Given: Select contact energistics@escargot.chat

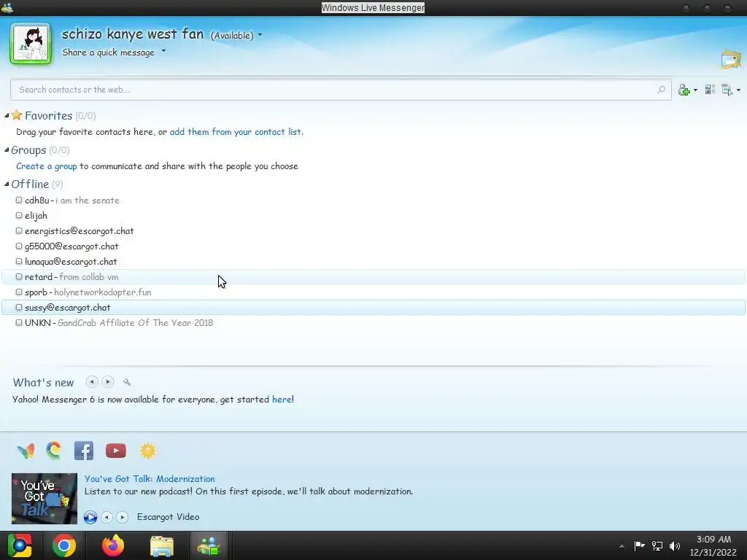Looking at the screenshot, I should (x=373, y=231).
